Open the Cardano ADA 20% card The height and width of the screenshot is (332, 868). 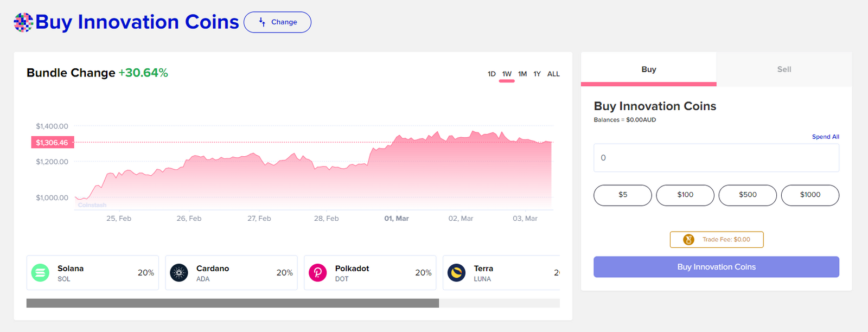pyautogui.click(x=232, y=273)
